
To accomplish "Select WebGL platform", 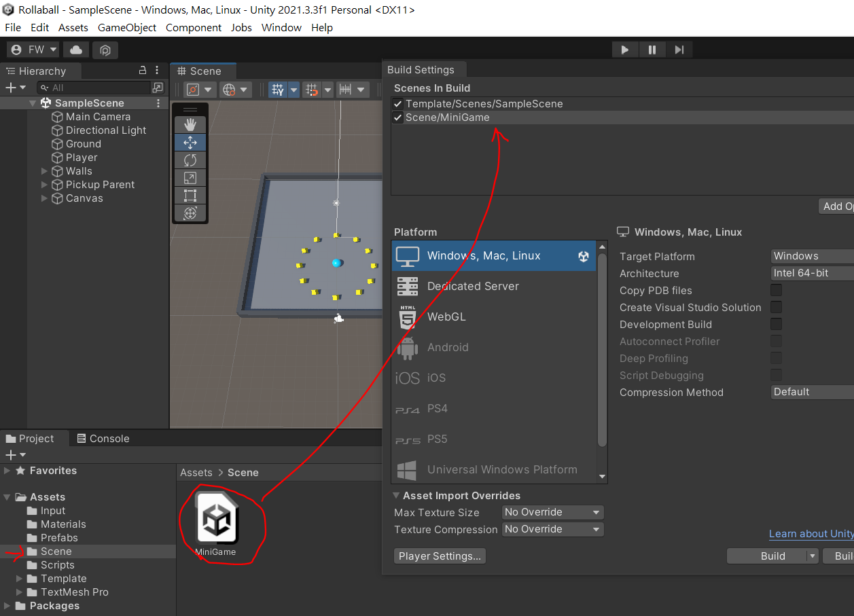I will (494, 317).
